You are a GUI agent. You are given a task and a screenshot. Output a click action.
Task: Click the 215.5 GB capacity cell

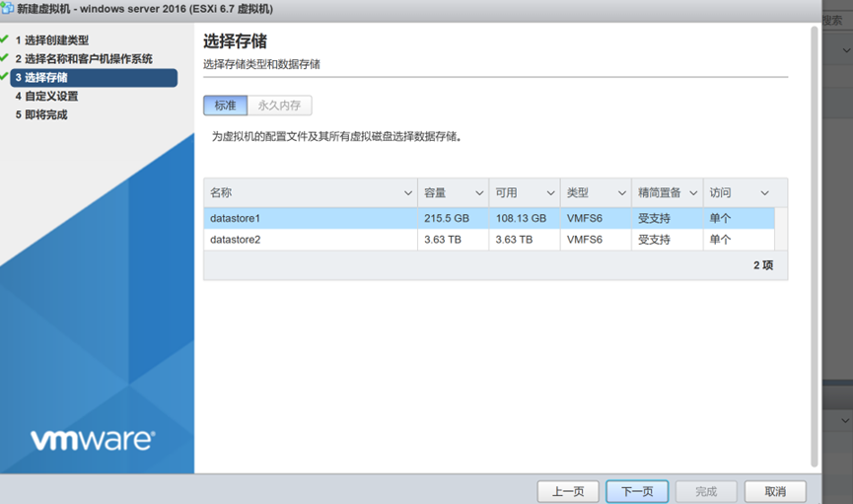pos(447,218)
